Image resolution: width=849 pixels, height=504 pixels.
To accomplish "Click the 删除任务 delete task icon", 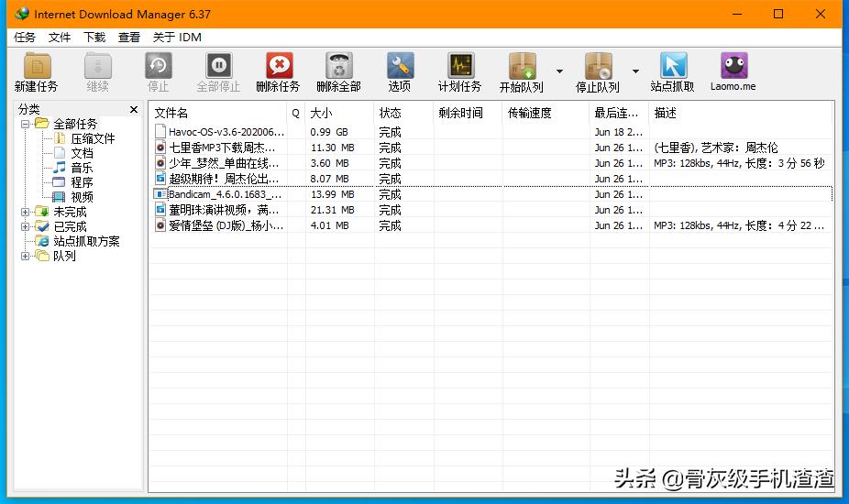I will click(x=280, y=66).
